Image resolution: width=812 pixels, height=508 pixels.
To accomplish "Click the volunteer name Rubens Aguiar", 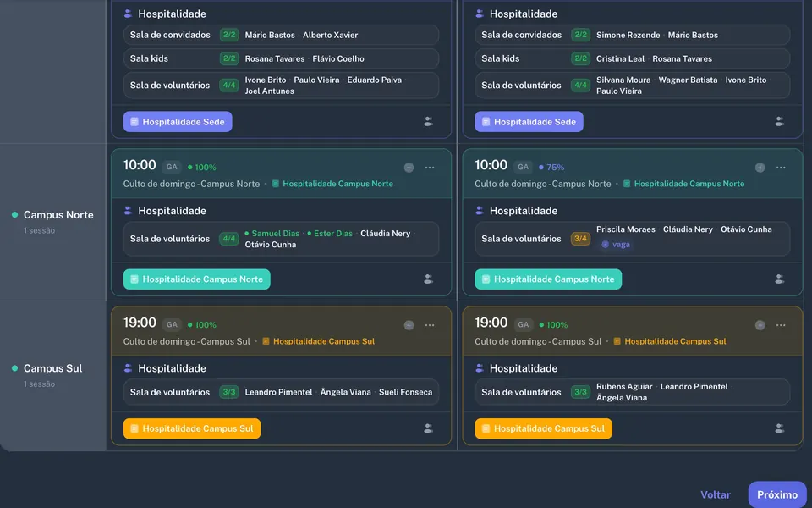I will [624, 387].
